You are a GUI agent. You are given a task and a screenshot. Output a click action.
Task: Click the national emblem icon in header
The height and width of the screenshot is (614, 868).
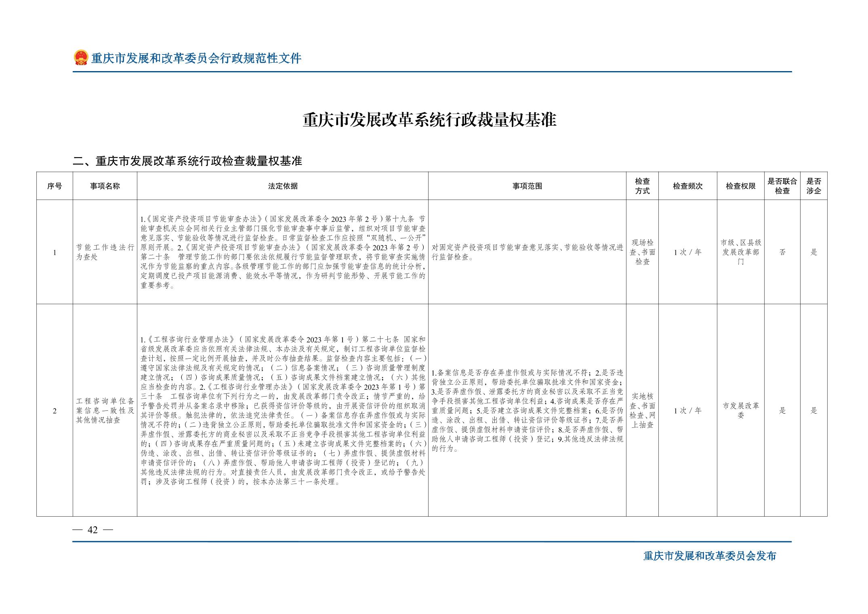[81, 58]
